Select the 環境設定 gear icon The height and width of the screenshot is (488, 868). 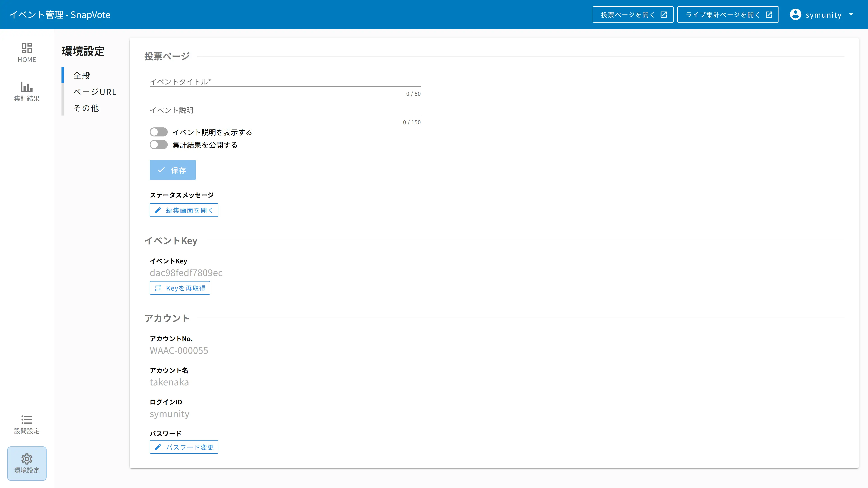[x=27, y=459]
